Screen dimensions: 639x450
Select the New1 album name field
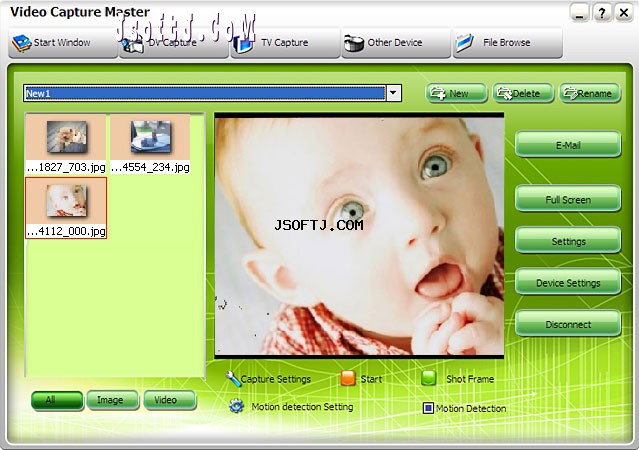pos(205,93)
